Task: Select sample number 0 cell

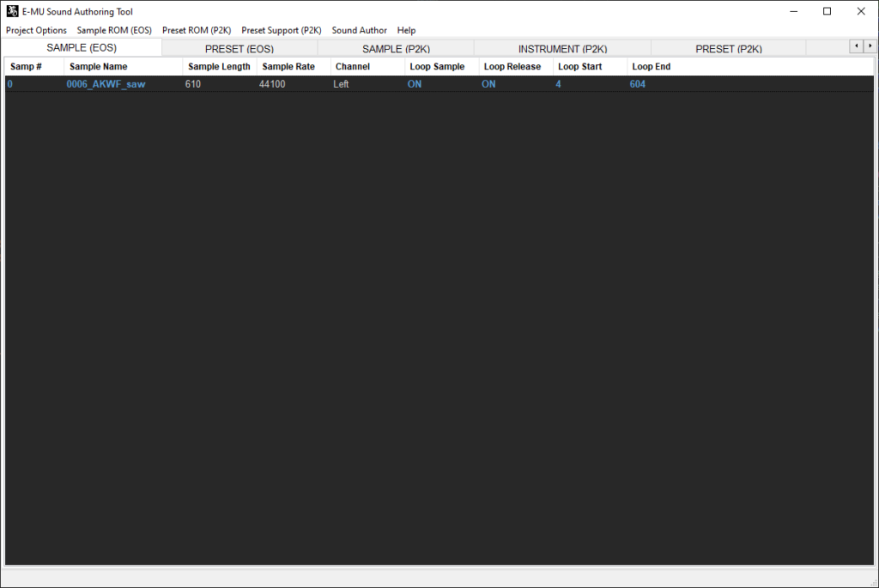Action: (x=10, y=84)
